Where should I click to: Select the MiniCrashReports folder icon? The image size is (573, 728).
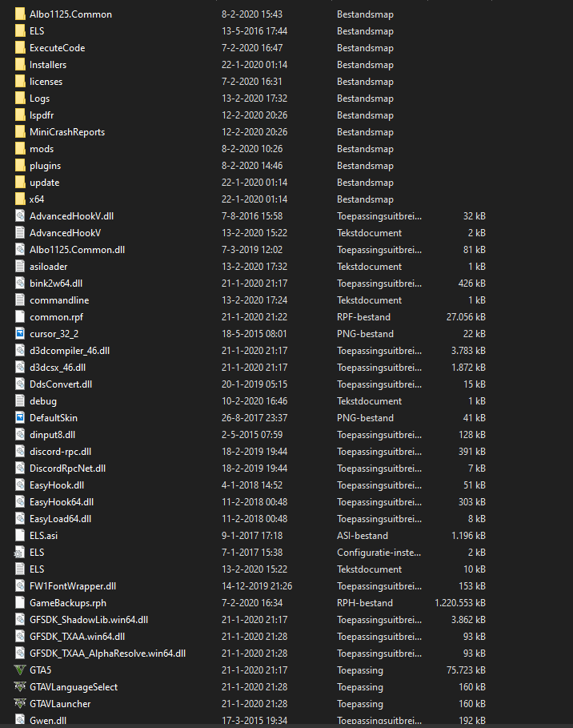tap(20, 132)
